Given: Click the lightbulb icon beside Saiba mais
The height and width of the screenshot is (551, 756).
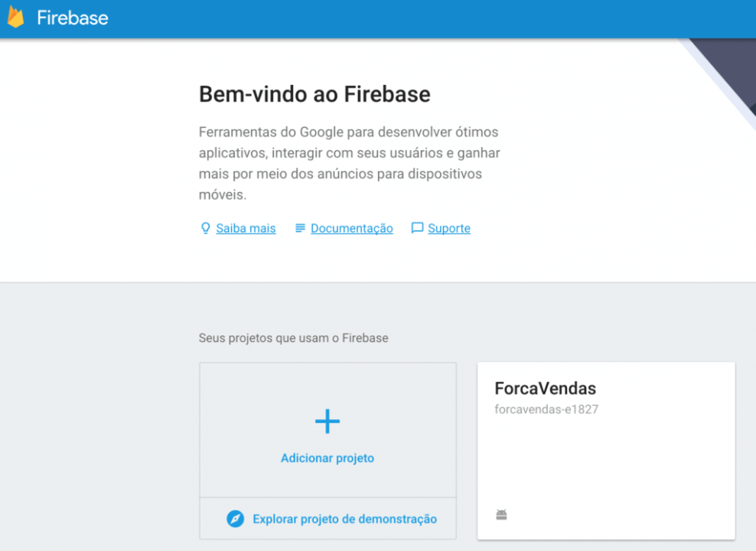Looking at the screenshot, I should coord(205,228).
